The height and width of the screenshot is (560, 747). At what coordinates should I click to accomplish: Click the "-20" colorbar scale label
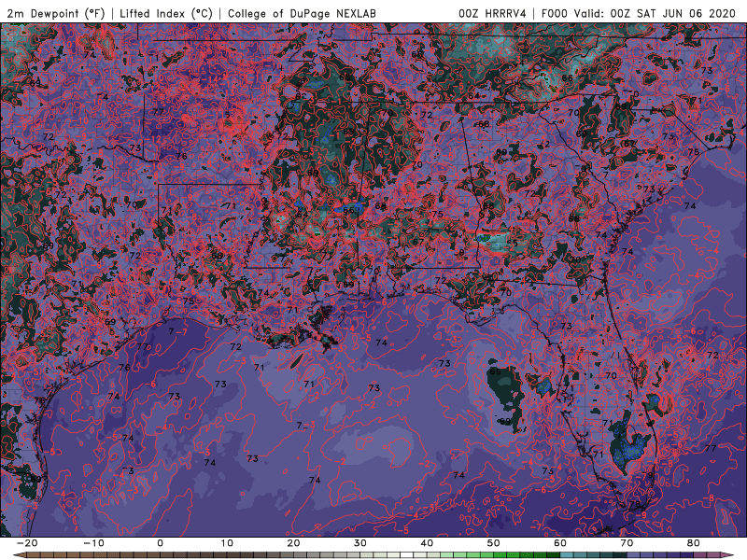point(27,543)
